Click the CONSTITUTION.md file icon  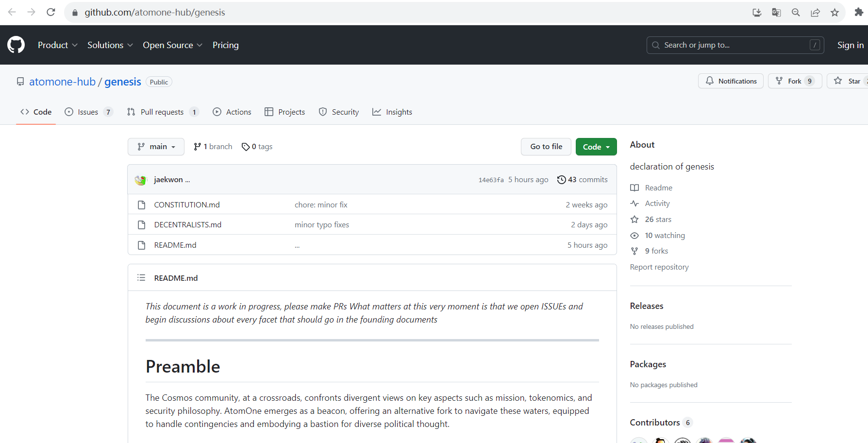tap(142, 205)
